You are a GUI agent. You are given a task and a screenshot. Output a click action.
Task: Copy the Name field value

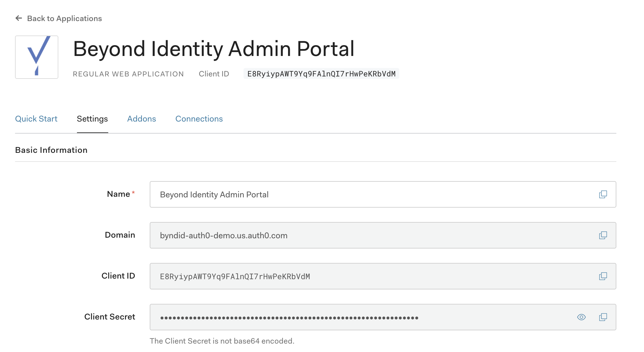pos(603,194)
